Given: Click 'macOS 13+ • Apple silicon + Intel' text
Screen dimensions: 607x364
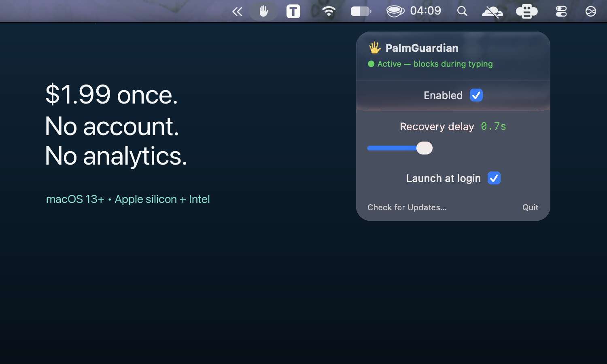Looking at the screenshot, I should point(128,199).
